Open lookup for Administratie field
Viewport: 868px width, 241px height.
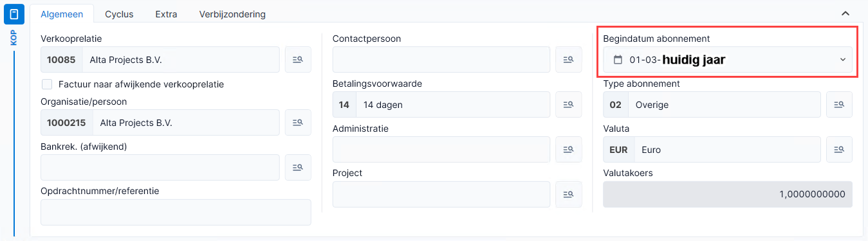(x=568, y=149)
